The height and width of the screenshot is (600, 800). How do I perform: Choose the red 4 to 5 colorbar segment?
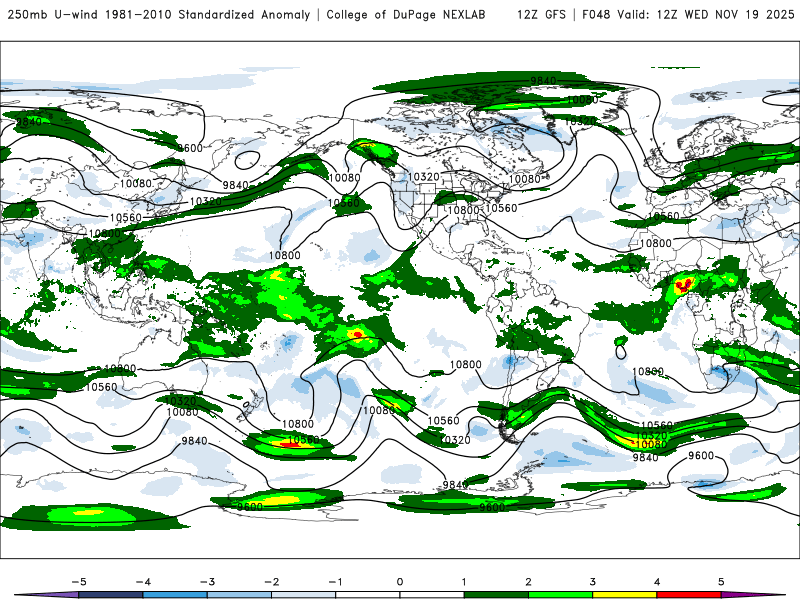tap(689, 595)
